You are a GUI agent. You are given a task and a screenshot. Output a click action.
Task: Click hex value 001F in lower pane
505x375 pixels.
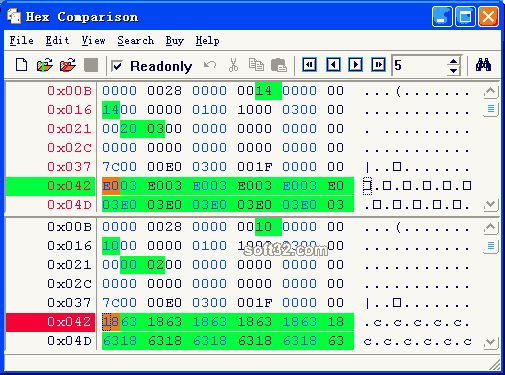click(x=255, y=303)
